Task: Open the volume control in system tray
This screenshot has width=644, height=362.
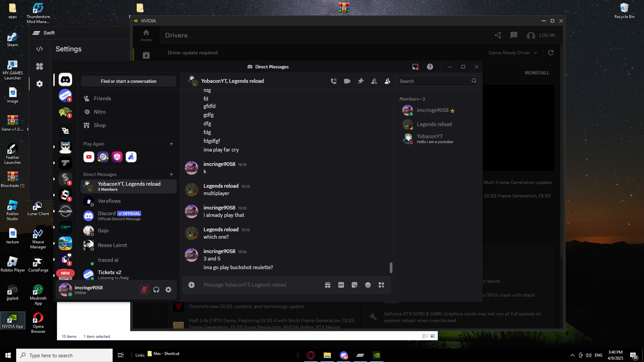Action: pos(589,355)
